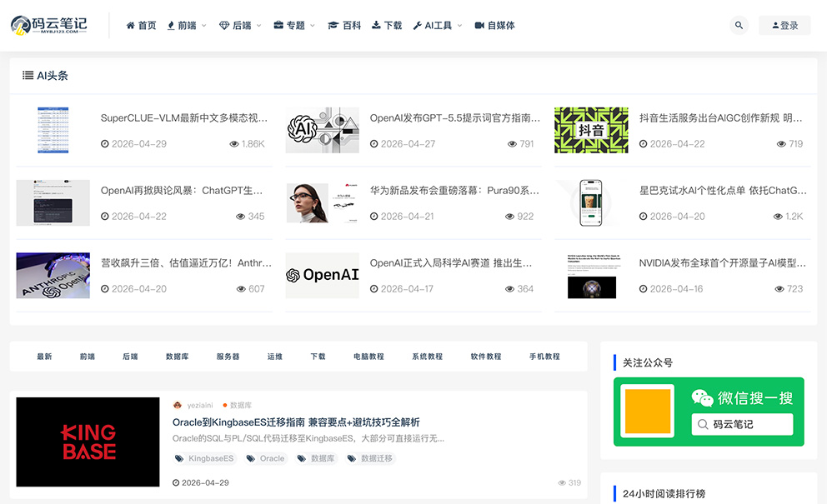Expand the 专题 menu dropdown arrow
The image size is (827, 504).
tap(313, 25)
